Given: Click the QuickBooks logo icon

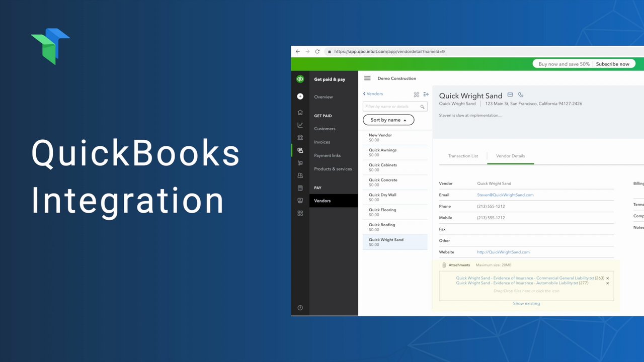Looking at the screenshot, I should 300,79.
